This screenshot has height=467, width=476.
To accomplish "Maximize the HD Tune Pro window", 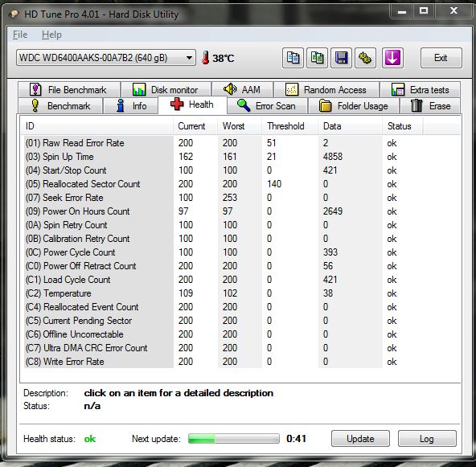I will (x=424, y=11).
